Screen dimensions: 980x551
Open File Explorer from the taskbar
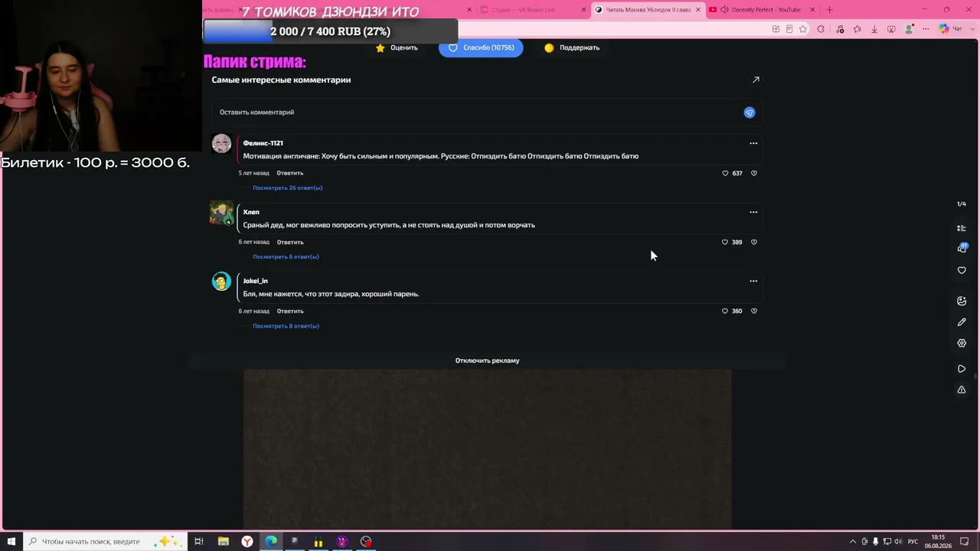click(x=224, y=541)
